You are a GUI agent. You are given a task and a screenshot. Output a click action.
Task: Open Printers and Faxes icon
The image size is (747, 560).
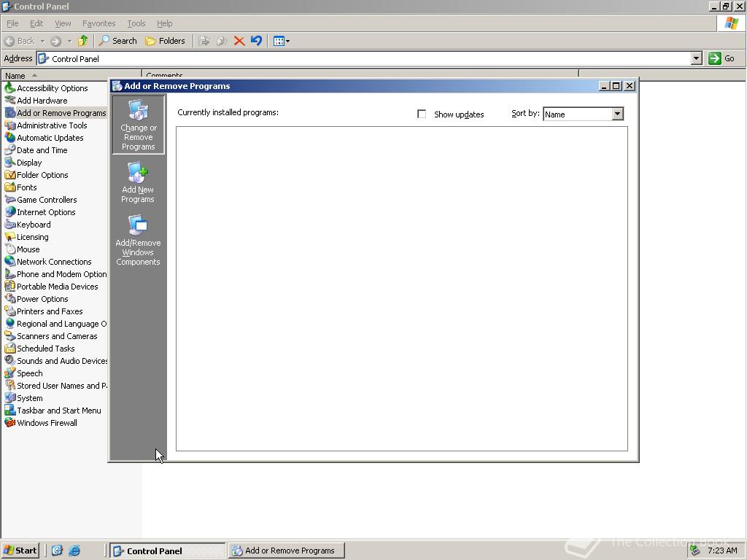coord(10,311)
